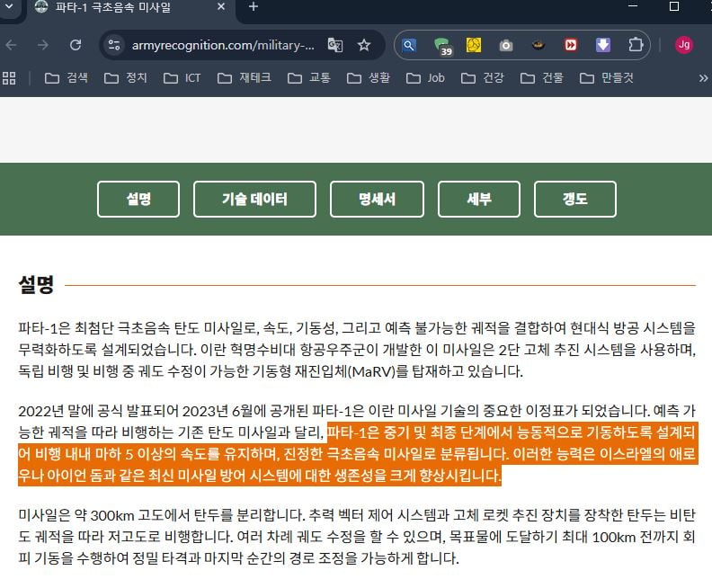Maximize the browser window

(x=674, y=6)
